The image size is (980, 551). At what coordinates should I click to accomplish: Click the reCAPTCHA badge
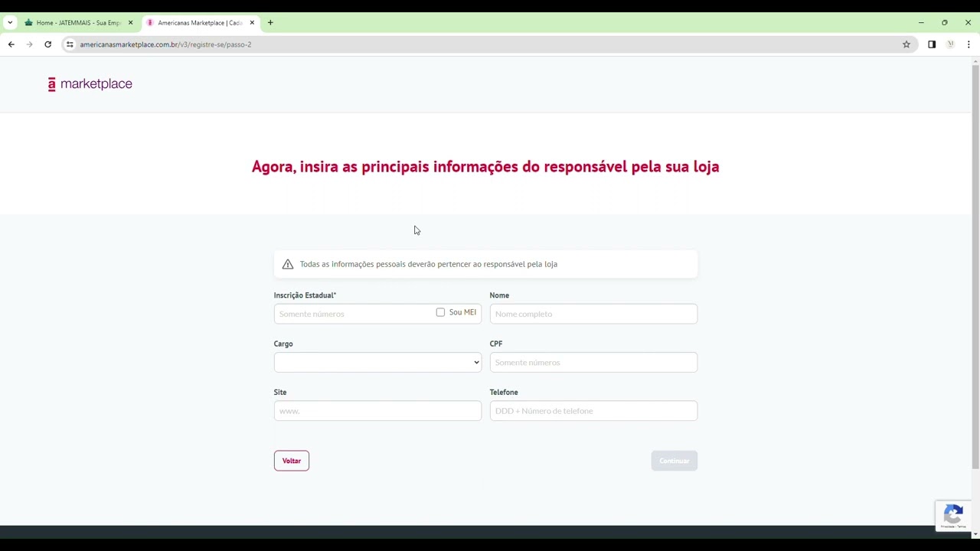tap(953, 516)
